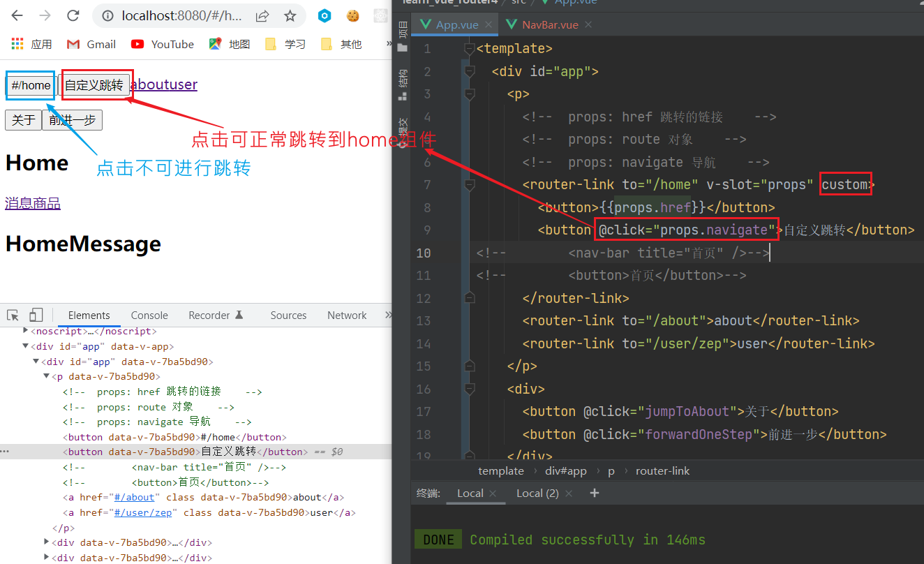The width and height of the screenshot is (924, 564).
Task: Open the 应用 apps grid bookmark
Action: tap(32, 44)
